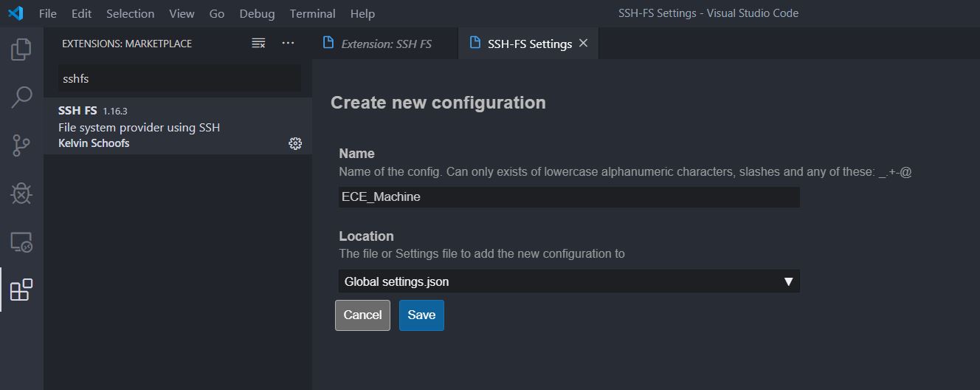Open the Explorer view in activity bar

click(x=21, y=49)
